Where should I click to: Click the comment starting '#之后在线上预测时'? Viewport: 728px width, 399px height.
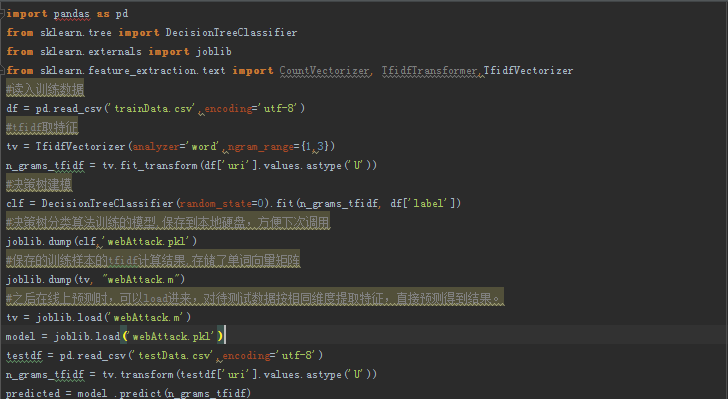(x=255, y=299)
